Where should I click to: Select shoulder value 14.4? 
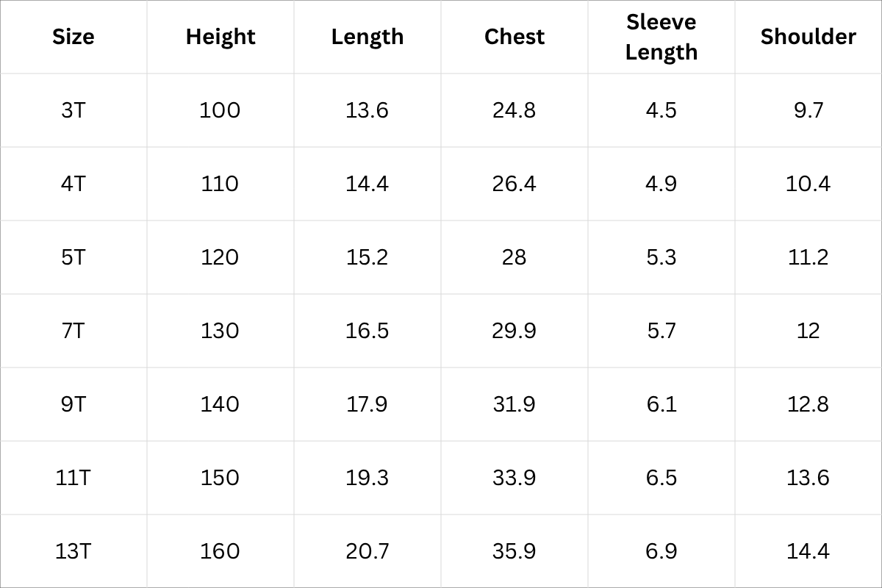(x=808, y=551)
